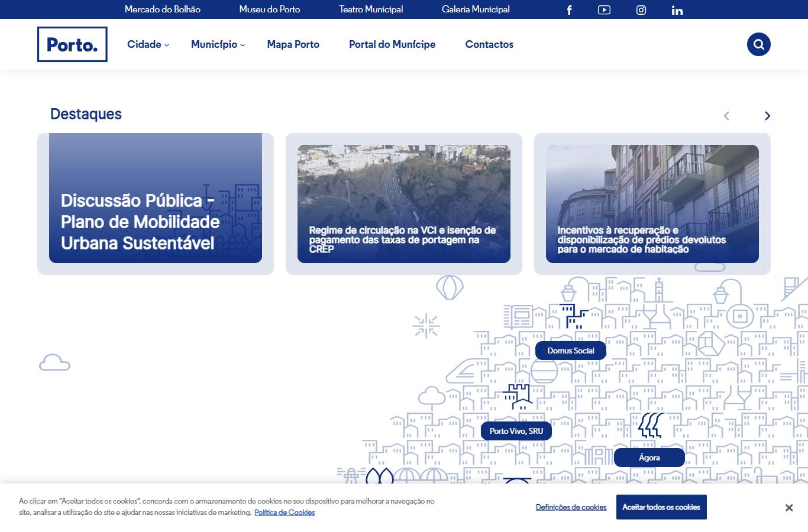Image resolution: width=808 pixels, height=532 pixels.
Task: Open Mapa Porto menu item
Action: tap(293, 44)
